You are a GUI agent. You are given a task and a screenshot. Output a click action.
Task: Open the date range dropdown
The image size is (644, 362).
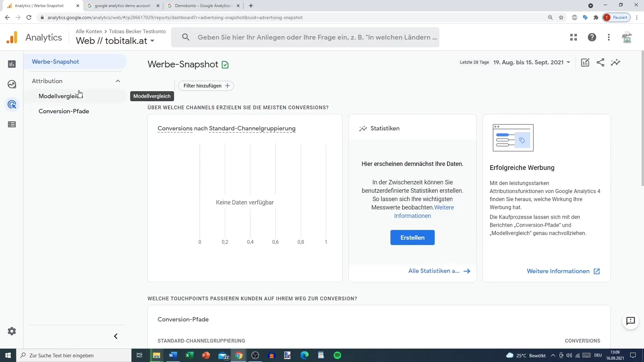pos(532,62)
